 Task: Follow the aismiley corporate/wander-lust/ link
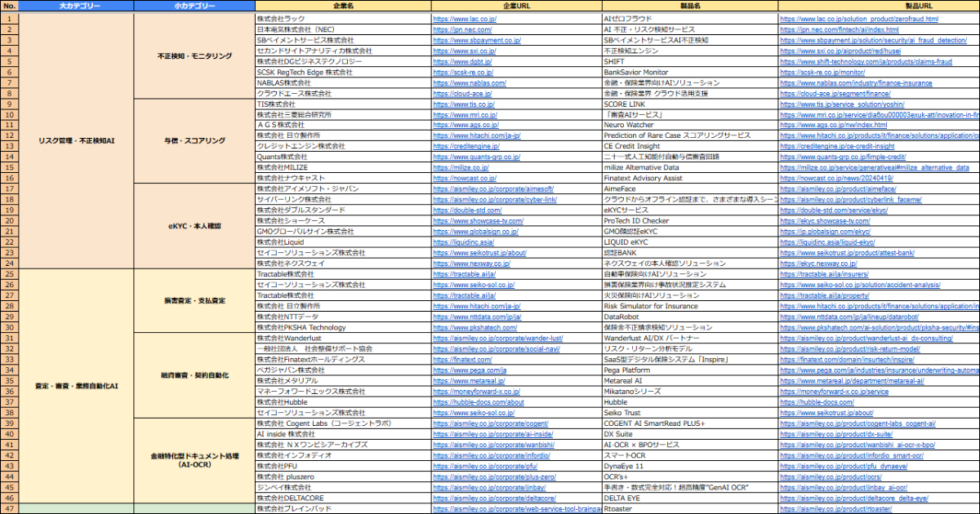(x=498, y=338)
